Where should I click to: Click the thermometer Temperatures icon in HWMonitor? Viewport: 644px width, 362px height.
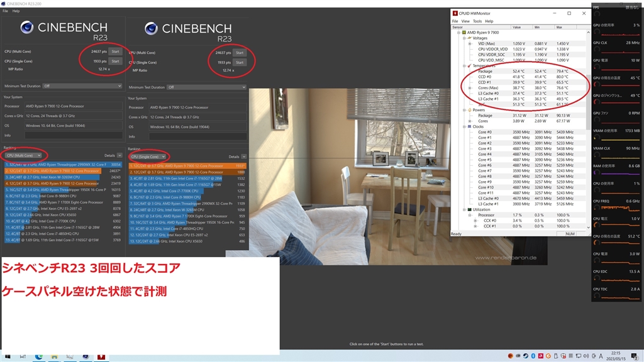[x=469, y=65]
